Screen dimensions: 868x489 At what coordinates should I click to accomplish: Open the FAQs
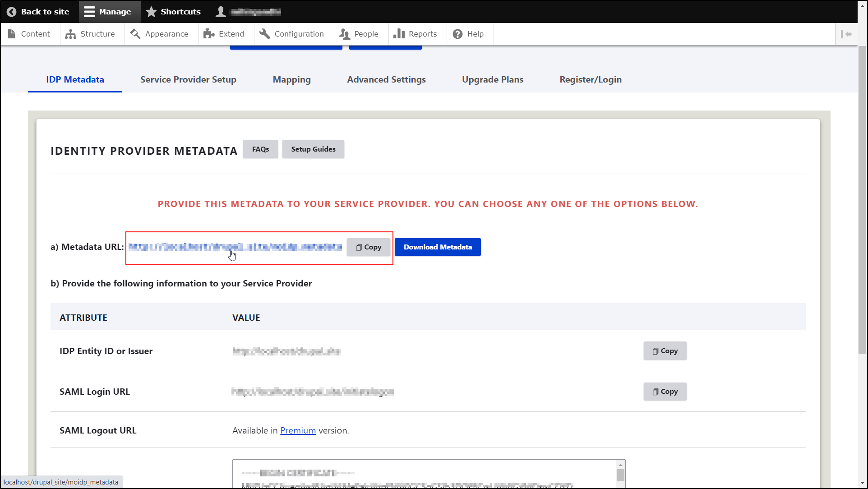(x=260, y=149)
